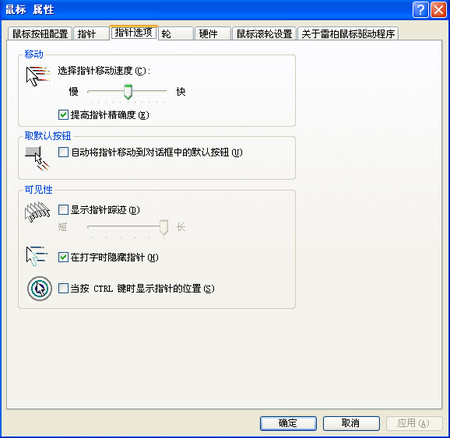Open the 指针 tab
450x438 pixels.
click(x=91, y=34)
